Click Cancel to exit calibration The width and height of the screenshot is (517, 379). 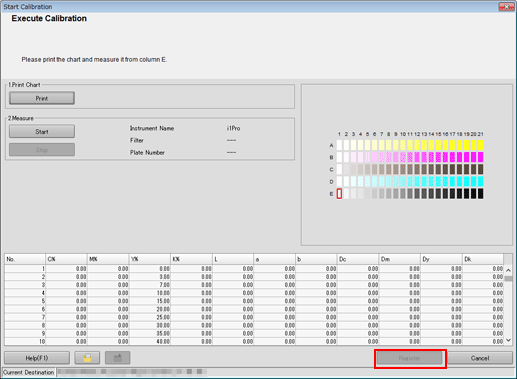(x=480, y=358)
